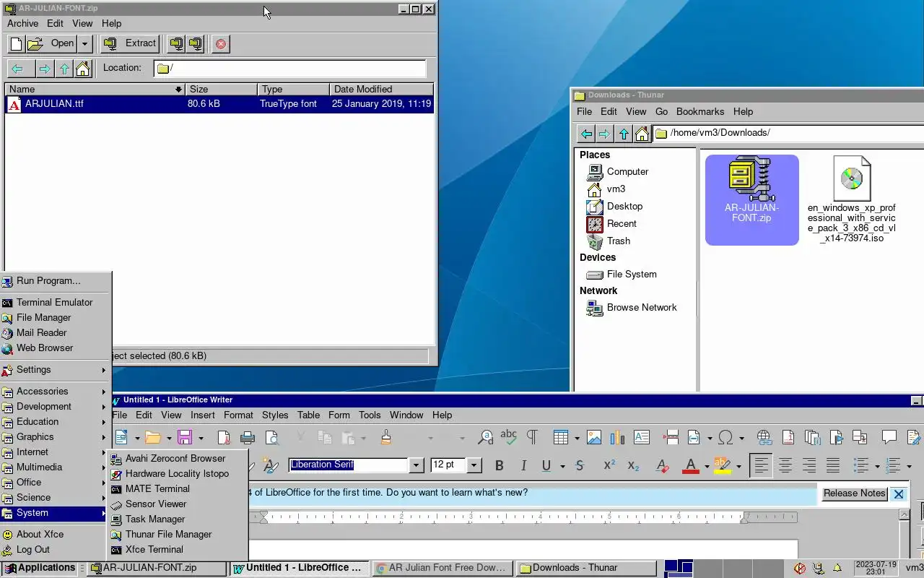This screenshot has width=924, height=578.
Task: Toggle superscript formatting
Action: pos(609,466)
